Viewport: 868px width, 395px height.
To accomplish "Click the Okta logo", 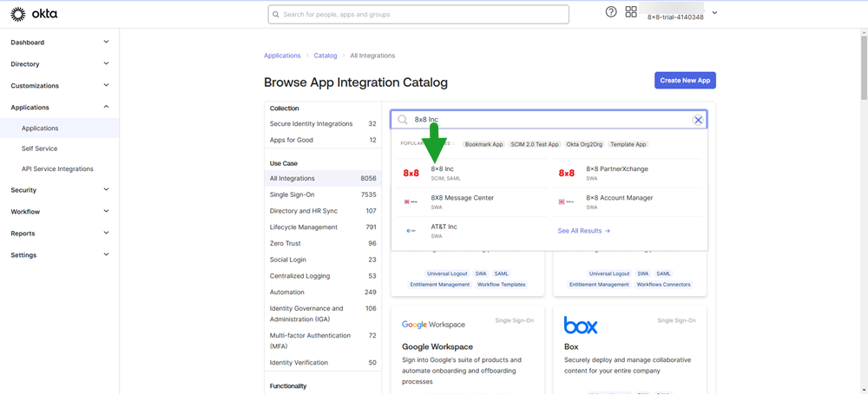I will point(34,14).
